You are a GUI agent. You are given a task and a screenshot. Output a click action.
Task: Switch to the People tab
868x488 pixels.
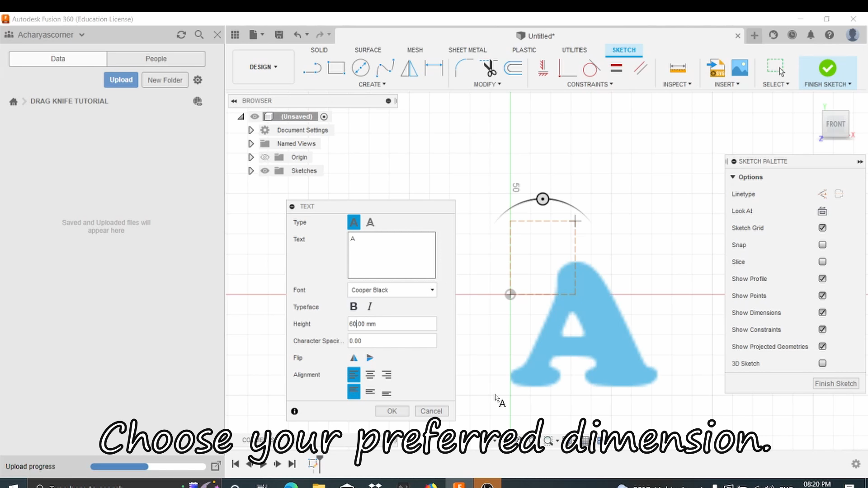pyautogui.click(x=156, y=59)
